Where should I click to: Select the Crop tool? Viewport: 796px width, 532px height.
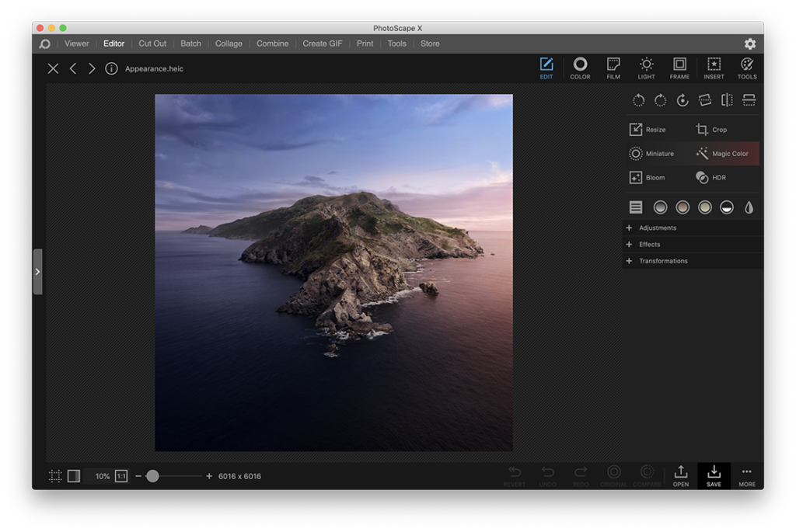coord(711,130)
